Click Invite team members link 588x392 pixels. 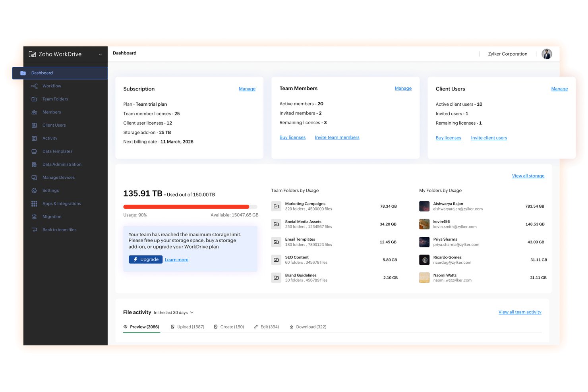(337, 137)
